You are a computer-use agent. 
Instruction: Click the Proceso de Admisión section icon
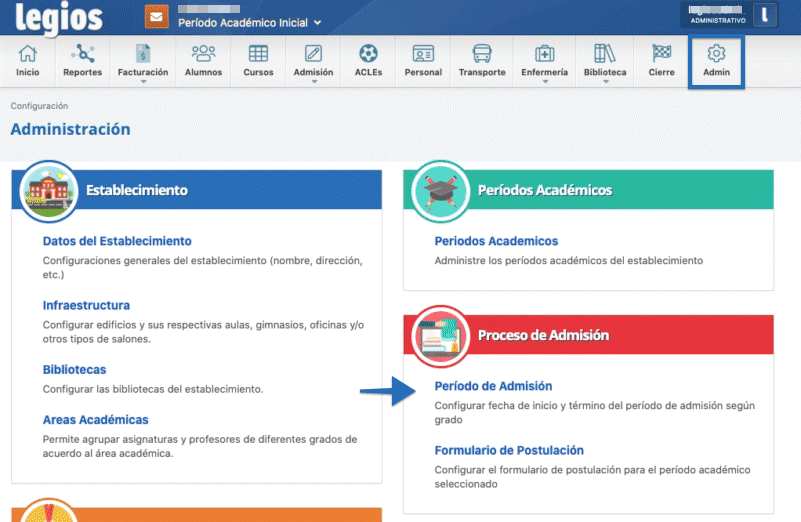440,336
